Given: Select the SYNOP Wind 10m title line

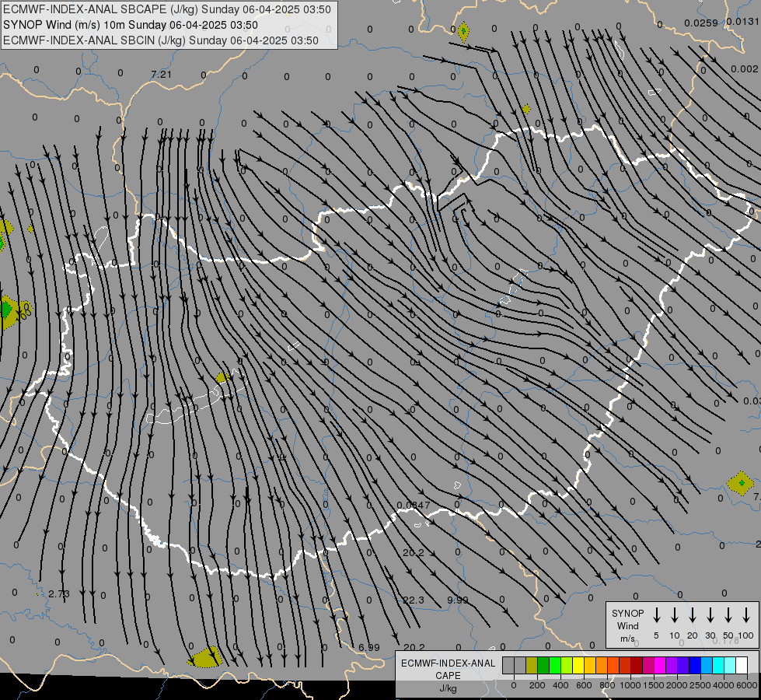Looking at the screenshot, I should point(130,25).
